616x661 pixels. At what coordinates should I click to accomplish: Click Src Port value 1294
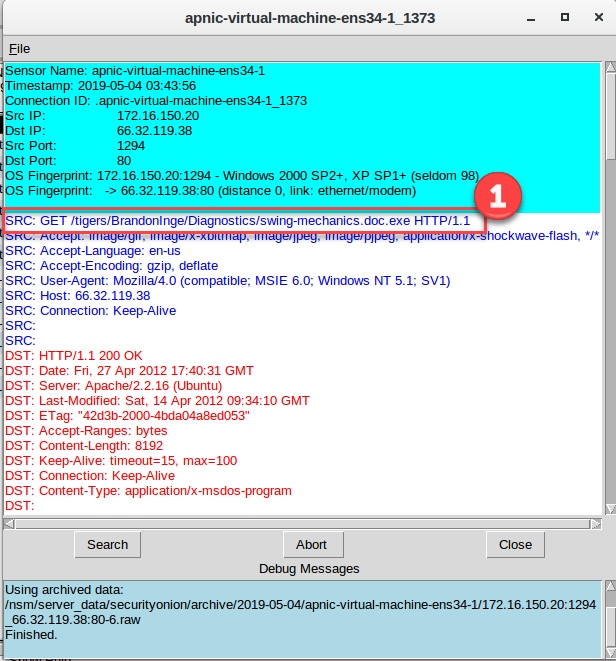(131, 146)
